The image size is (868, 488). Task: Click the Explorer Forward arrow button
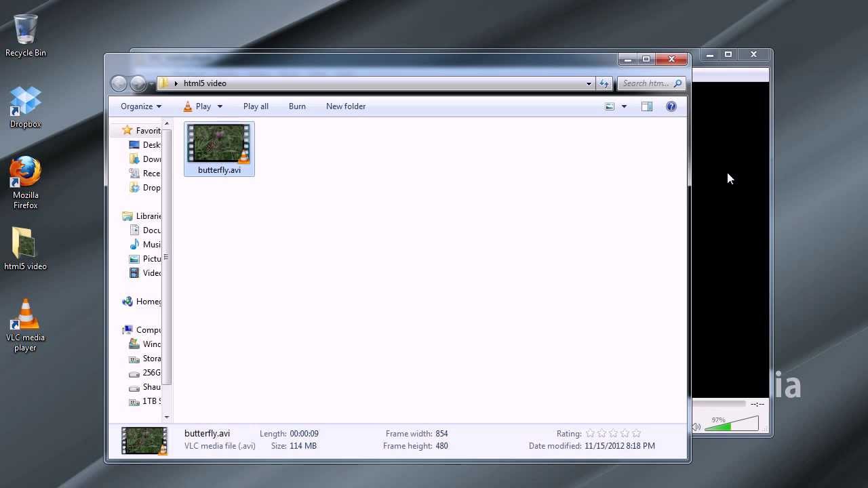click(138, 83)
